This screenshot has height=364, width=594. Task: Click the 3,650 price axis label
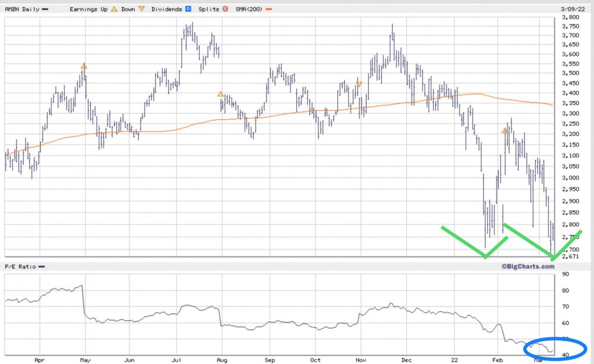click(x=570, y=45)
